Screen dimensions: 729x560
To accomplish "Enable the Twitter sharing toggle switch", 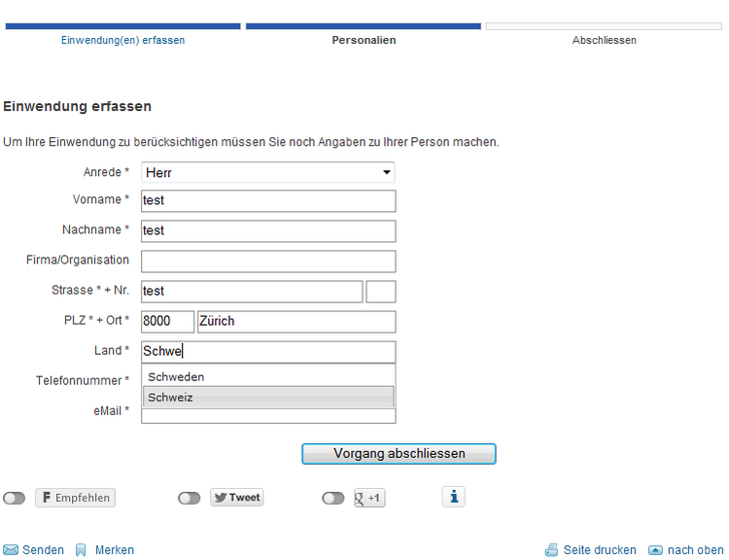I will (x=190, y=498).
